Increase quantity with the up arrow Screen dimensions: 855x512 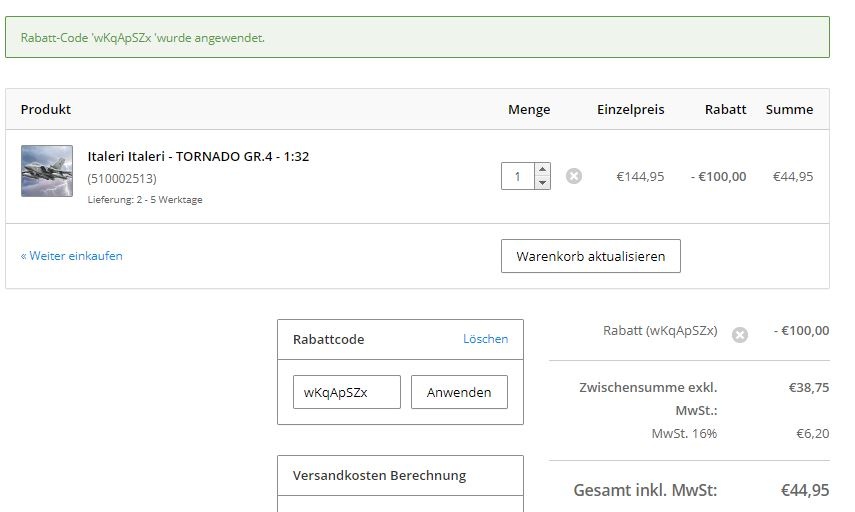pyautogui.click(x=542, y=169)
